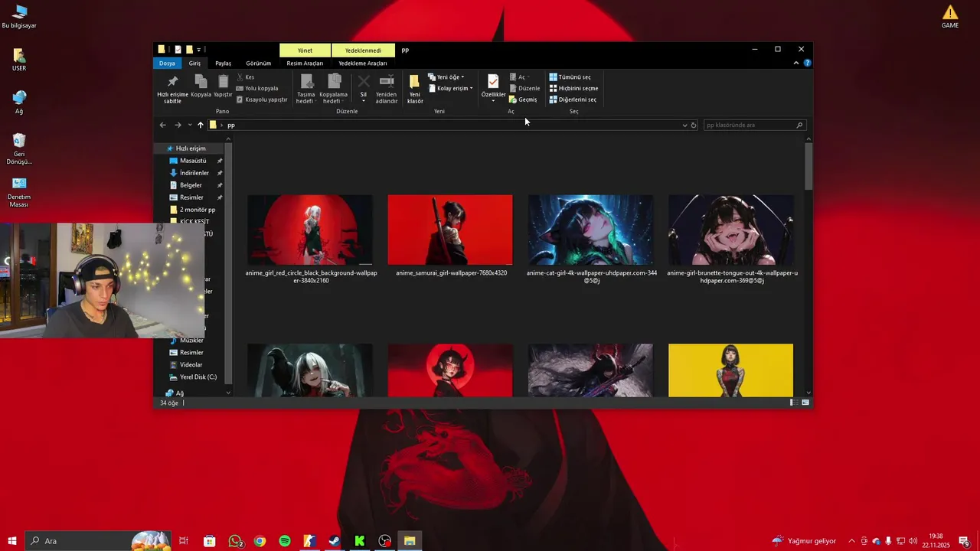Click the Kes scissors command
980x551 pixels.
[x=245, y=77]
